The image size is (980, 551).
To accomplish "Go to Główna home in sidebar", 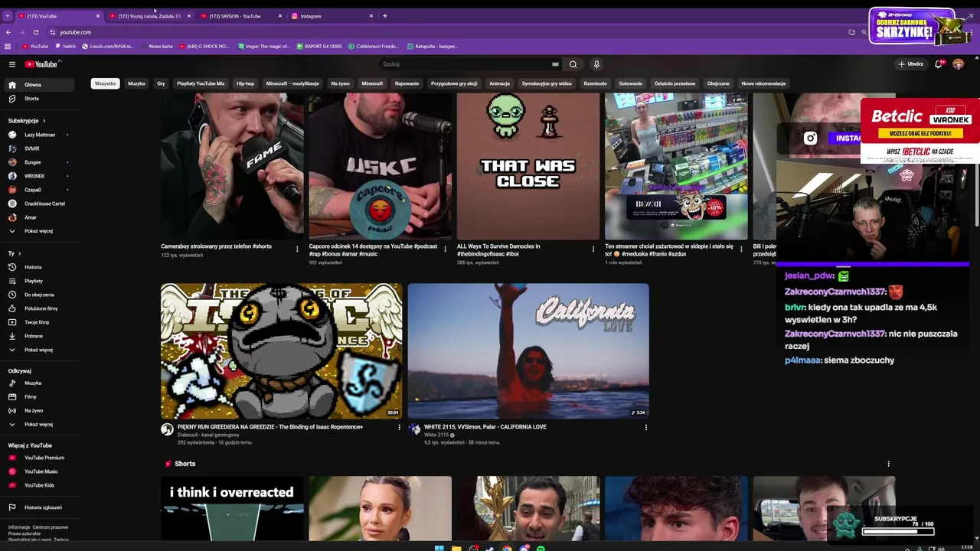I will pos(40,85).
